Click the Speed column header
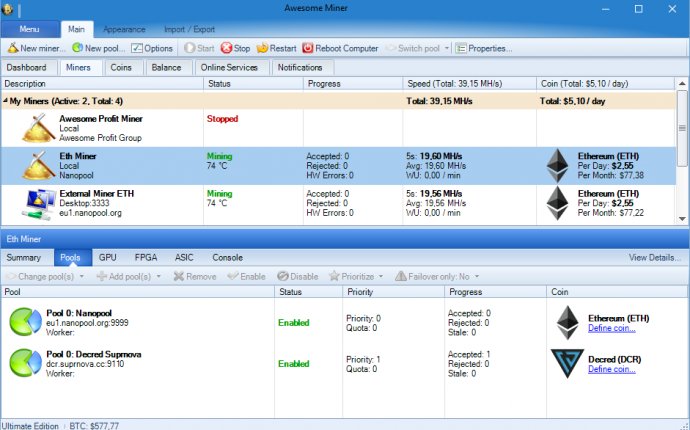The image size is (690, 430). pyautogui.click(x=470, y=84)
